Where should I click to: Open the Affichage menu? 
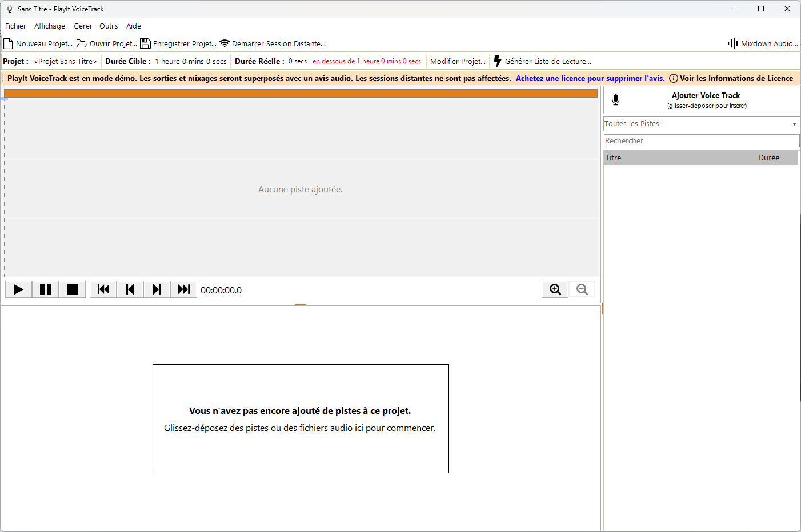[x=50, y=26]
